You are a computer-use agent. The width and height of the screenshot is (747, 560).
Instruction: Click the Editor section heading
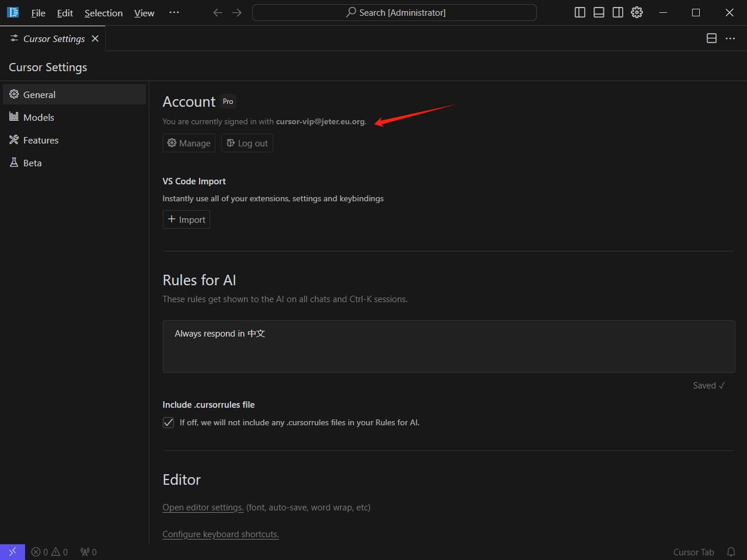click(181, 480)
